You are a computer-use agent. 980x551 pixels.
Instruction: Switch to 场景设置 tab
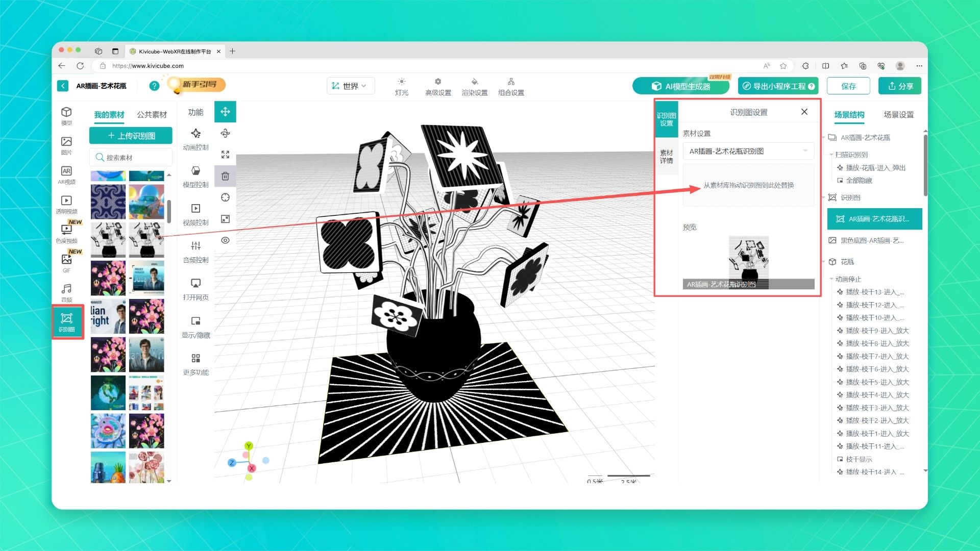pyautogui.click(x=898, y=115)
